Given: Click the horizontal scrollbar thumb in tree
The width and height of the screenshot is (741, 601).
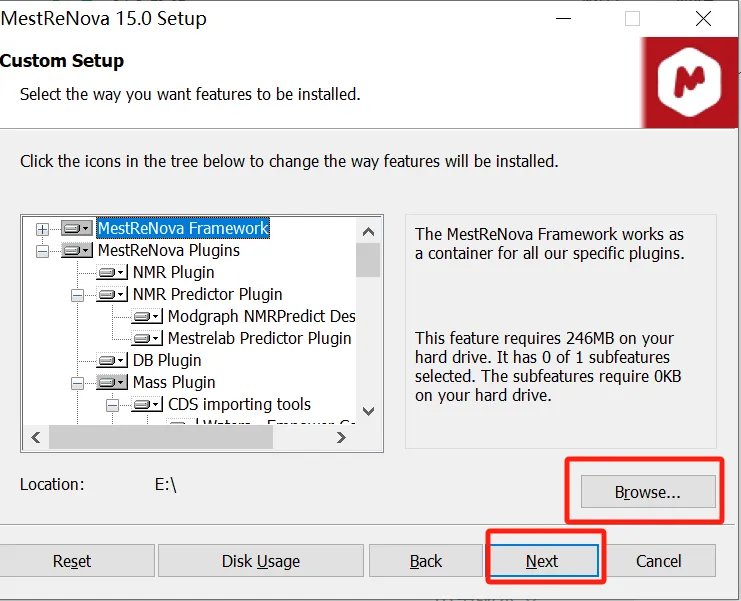Looking at the screenshot, I should (161, 438).
